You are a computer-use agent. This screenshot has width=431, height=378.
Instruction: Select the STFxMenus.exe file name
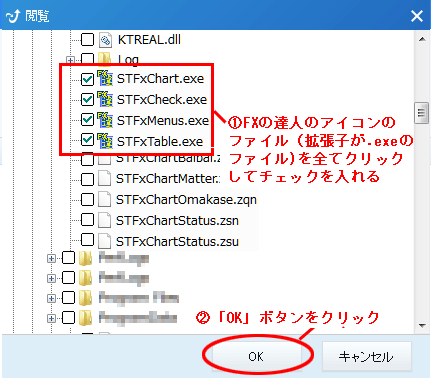163,120
